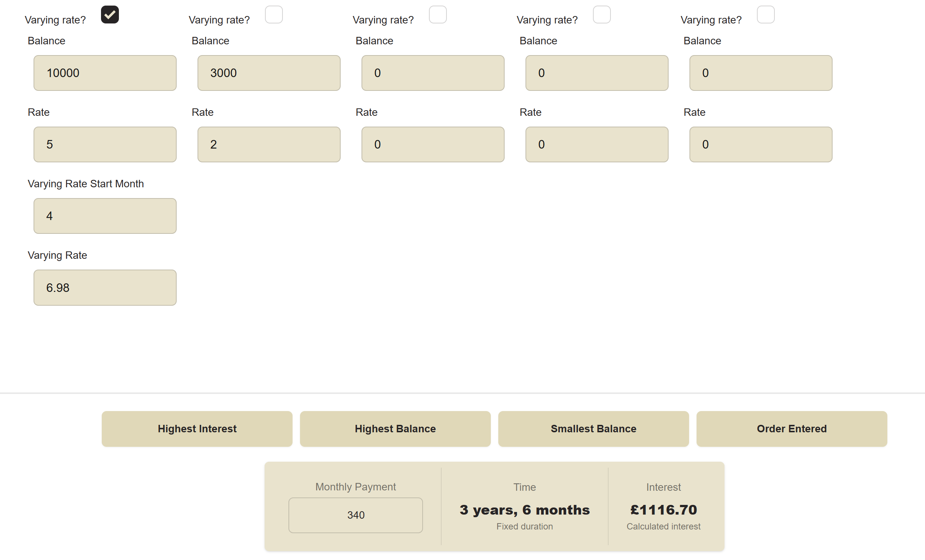Viewport: 925px width, 560px height.
Task: Select the Highest Balance strategy
Action: point(395,429)
